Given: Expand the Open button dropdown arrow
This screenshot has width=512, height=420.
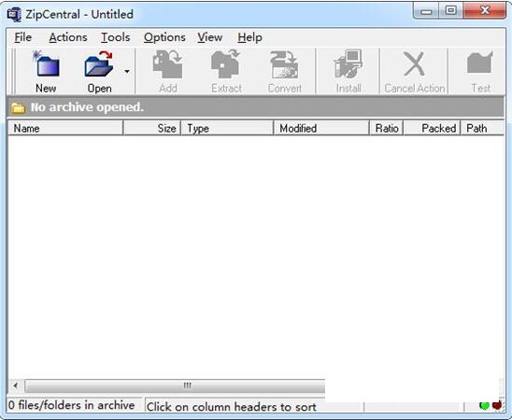Looking at the screenshot, I should (x=127, y=72).
